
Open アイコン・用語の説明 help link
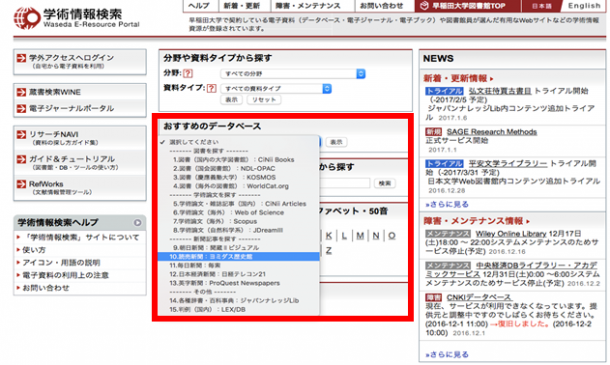(x=61, y=263)
